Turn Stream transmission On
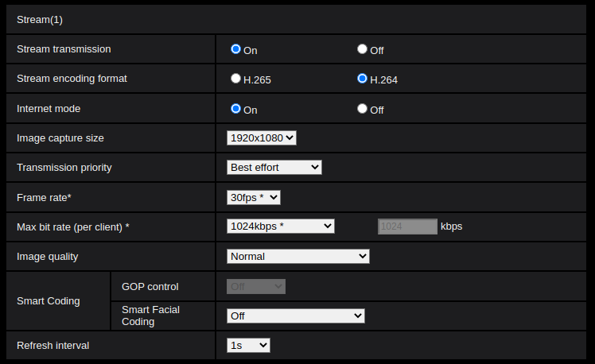Image resolution: width=595 pixels, height=364 pixels. [235, 49]
